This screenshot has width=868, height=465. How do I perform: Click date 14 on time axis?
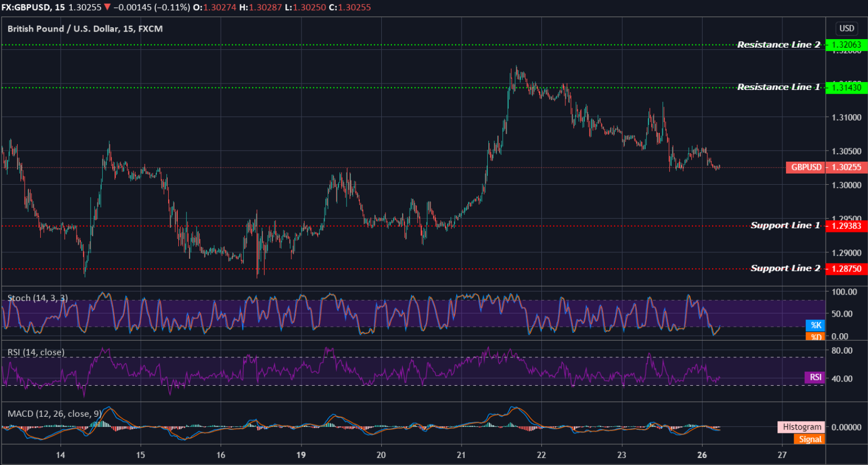61,455
